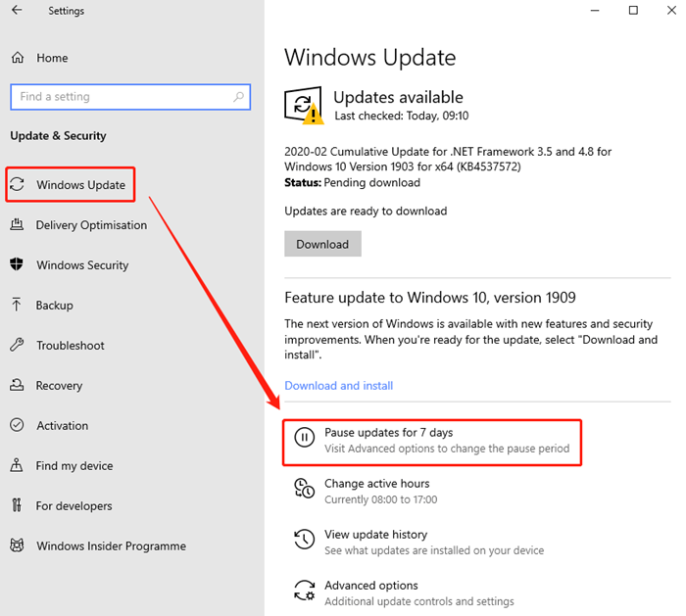Click the Backup upward arrow icon
The height and width of the screenshot is (616, 686).
[17, 305]
